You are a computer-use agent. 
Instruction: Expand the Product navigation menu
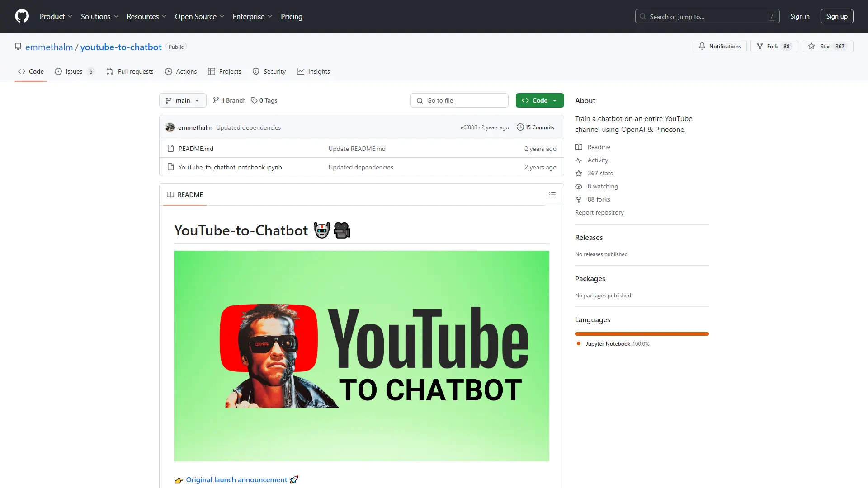pyautogui.click(x=56, y=16)
